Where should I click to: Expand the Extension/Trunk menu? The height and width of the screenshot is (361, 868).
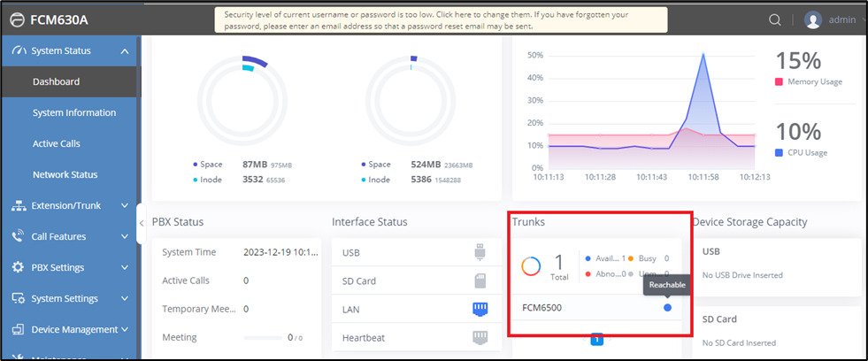(125, 205)
